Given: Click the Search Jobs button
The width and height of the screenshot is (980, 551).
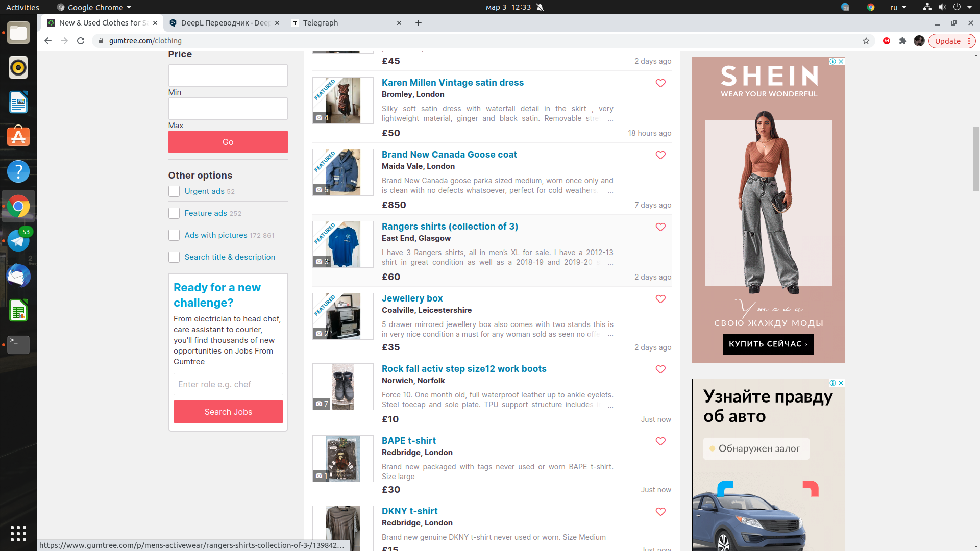Looking at the screenshot, I should [x=228, y=411].
